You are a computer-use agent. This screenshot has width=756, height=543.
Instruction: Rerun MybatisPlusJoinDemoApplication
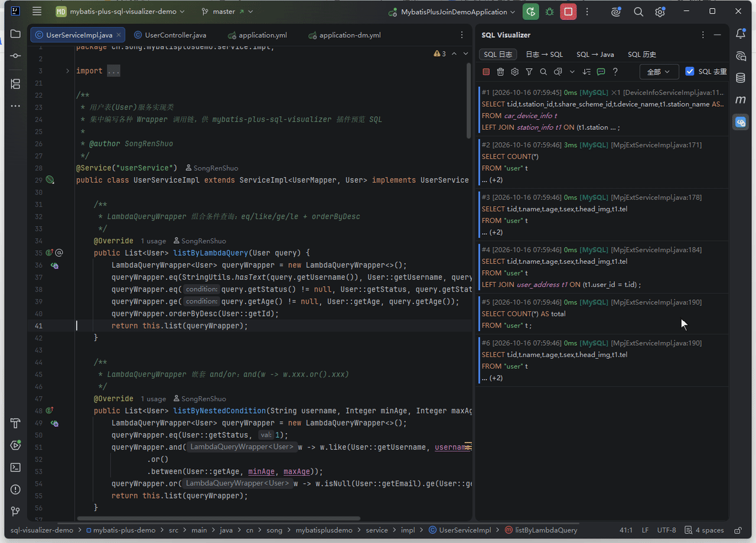531,12
